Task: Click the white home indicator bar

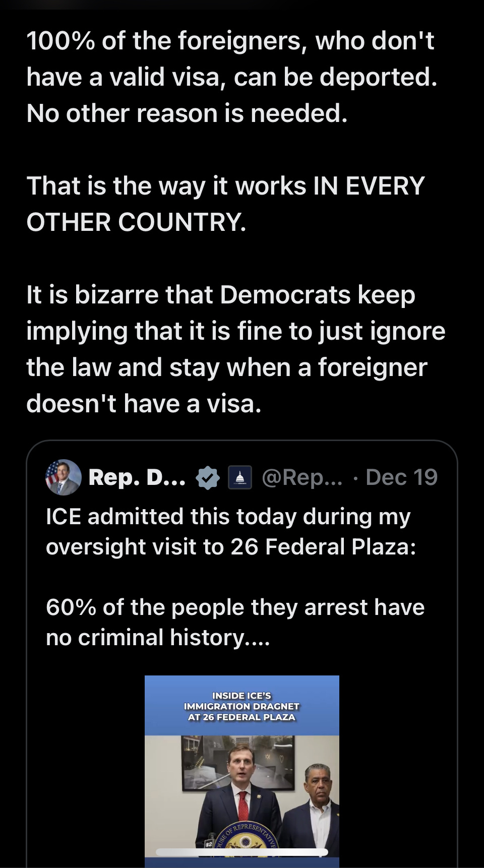Action: point(242,852)
